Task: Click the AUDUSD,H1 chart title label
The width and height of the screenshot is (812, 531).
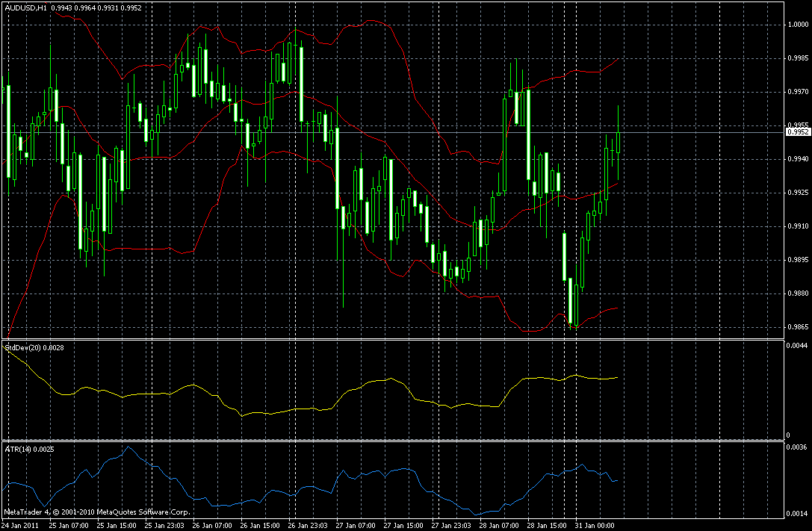Action: pyautogui.click(x=26, y=7)
